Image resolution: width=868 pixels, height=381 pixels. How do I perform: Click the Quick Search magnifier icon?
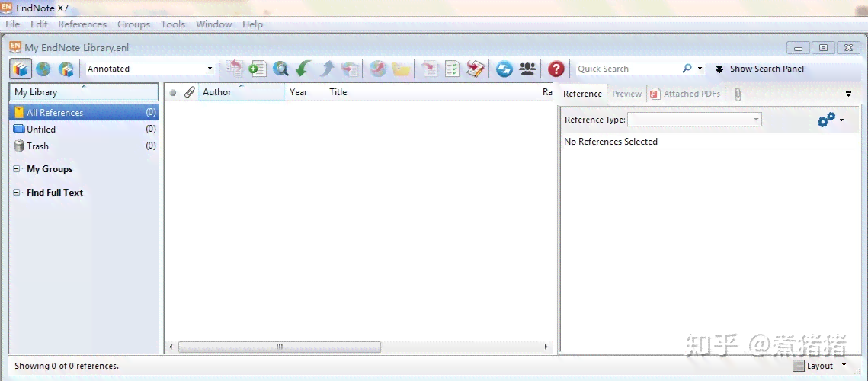click(687, 68)
